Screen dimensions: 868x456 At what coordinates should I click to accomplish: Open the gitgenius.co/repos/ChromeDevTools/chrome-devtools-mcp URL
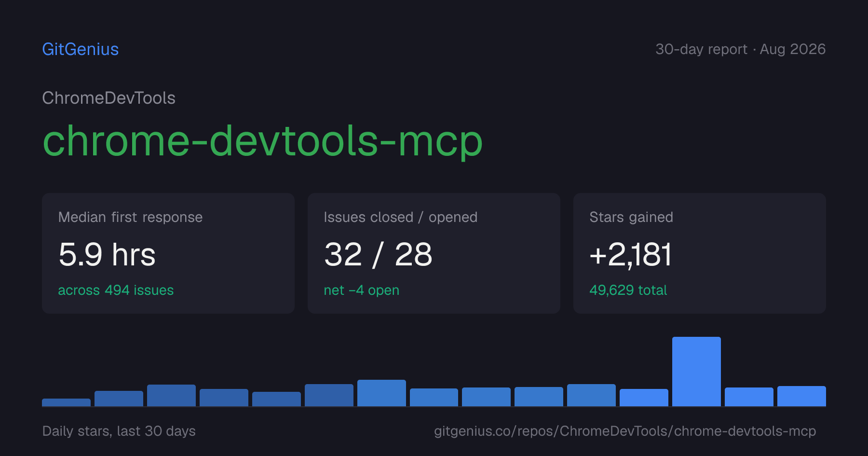[x=625, y=431]
